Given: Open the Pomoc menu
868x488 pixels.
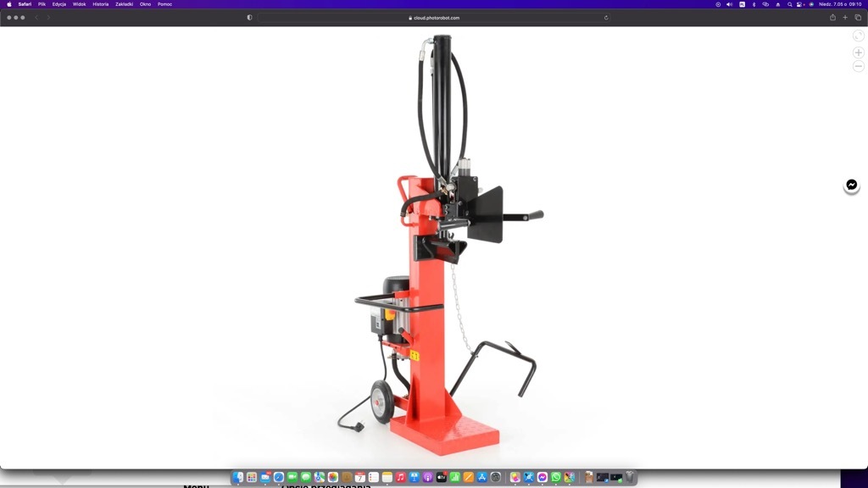Looking at the screenshot, I should point(165,4).
